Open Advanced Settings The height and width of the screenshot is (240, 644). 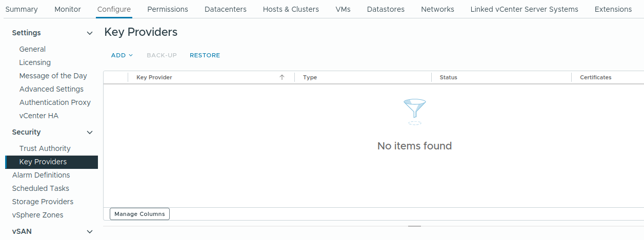51,89
